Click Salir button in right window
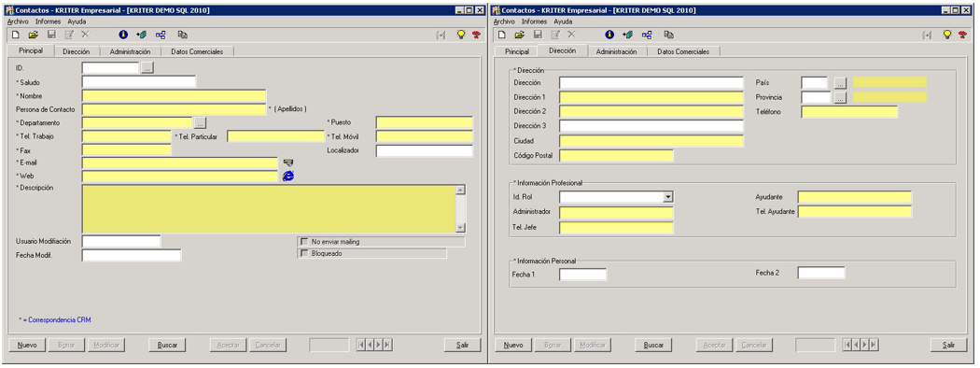980x368 pixels. click(949, 345)
